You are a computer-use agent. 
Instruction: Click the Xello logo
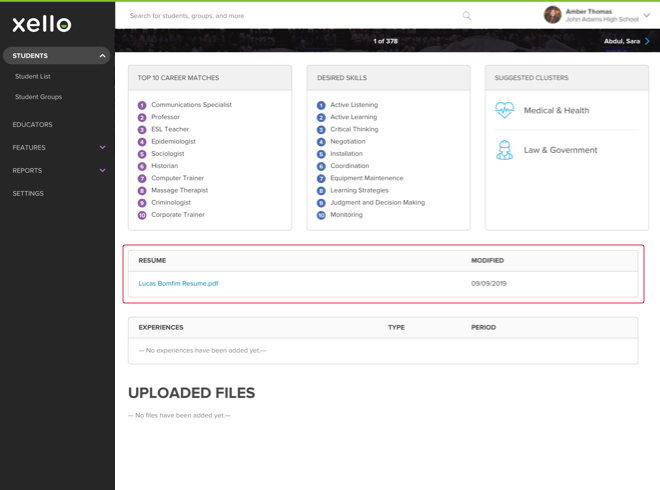[42, 24]
